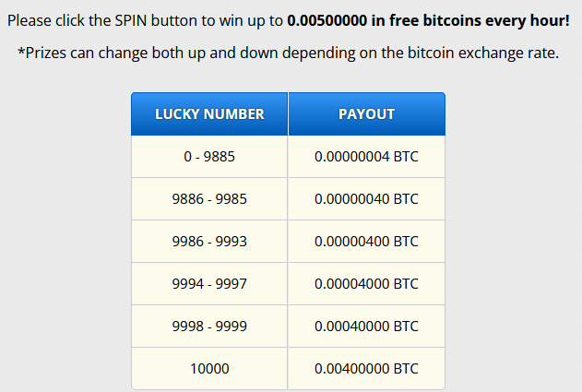The height and width of the screenshot is (392, 582).
Task: Select the 0.00000004 BTC payout cell
Action: coord(366,157)
